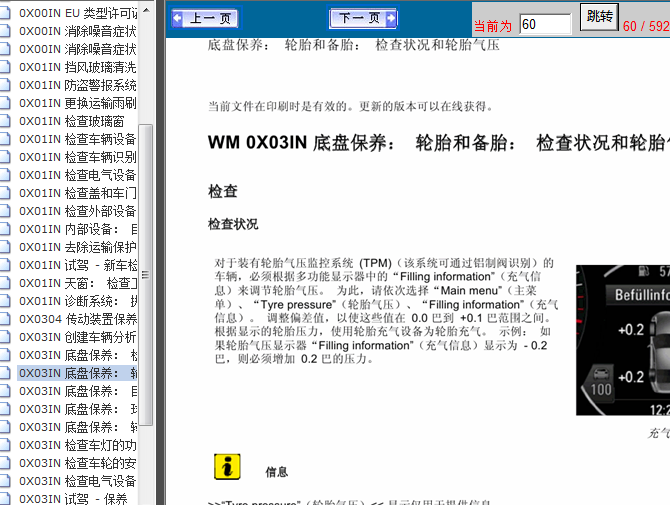
Task: Click the 下一页 next page button
Action: [x=363, y=18]
